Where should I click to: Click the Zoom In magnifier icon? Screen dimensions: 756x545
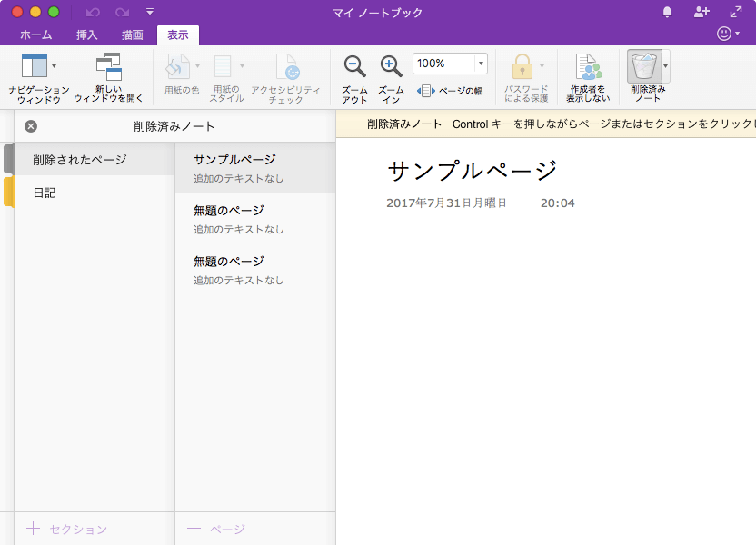point(391,66)
